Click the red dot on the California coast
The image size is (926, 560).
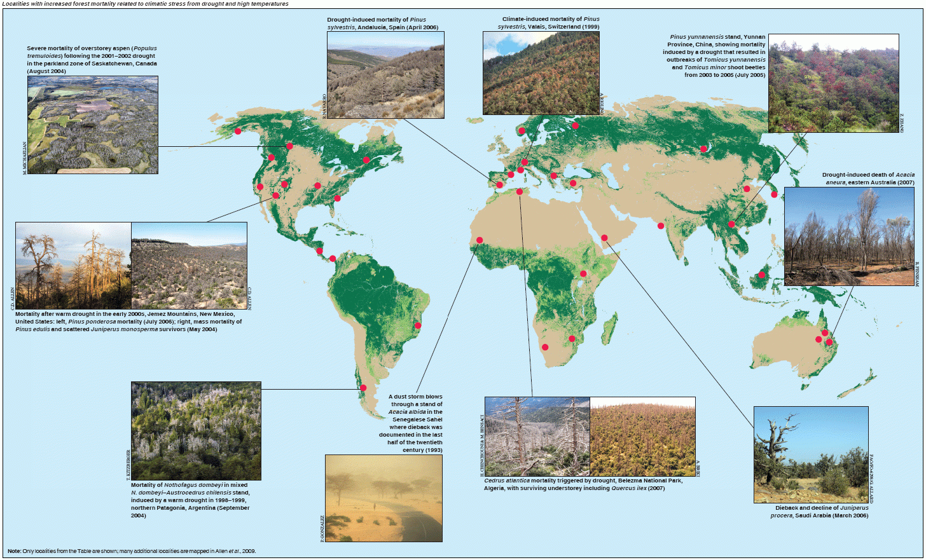259,187
